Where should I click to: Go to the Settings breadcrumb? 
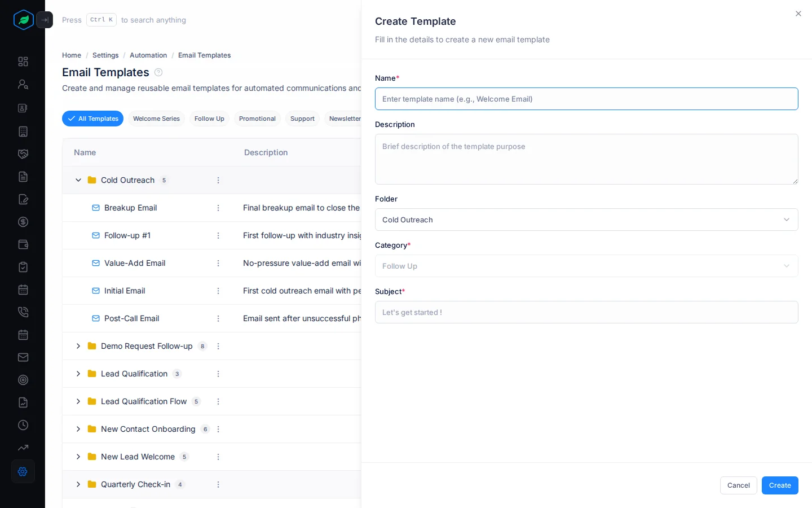pyautogui.click(x=105, y=55)
